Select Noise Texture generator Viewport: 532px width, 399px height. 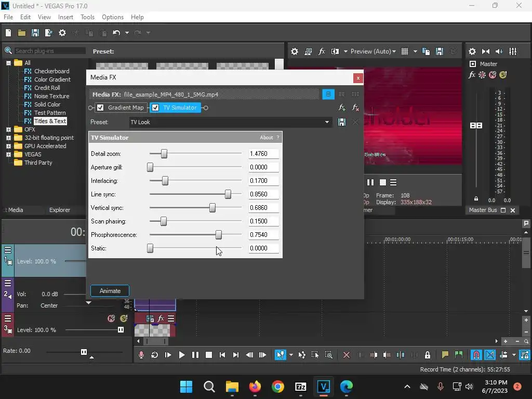[51, 96]
